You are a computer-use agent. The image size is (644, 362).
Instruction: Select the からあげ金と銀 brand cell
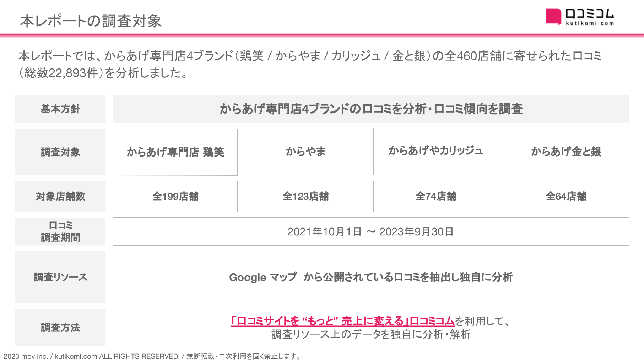pyautogui.click(x=566, y=152)
